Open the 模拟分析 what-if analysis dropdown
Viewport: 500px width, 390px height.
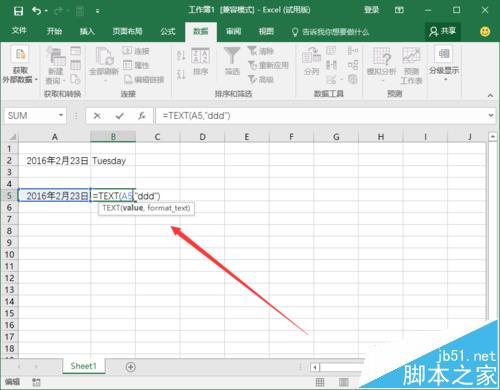click(x=381, y=65)
